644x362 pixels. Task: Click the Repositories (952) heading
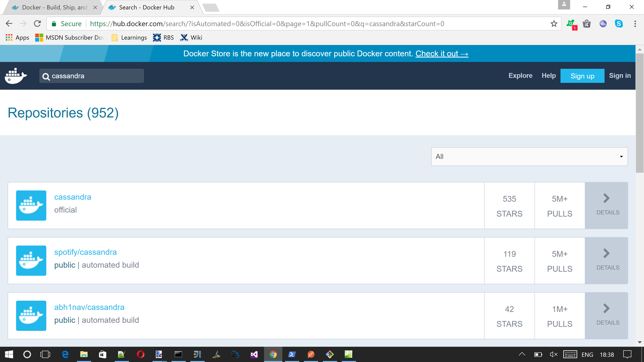(63, 113)
